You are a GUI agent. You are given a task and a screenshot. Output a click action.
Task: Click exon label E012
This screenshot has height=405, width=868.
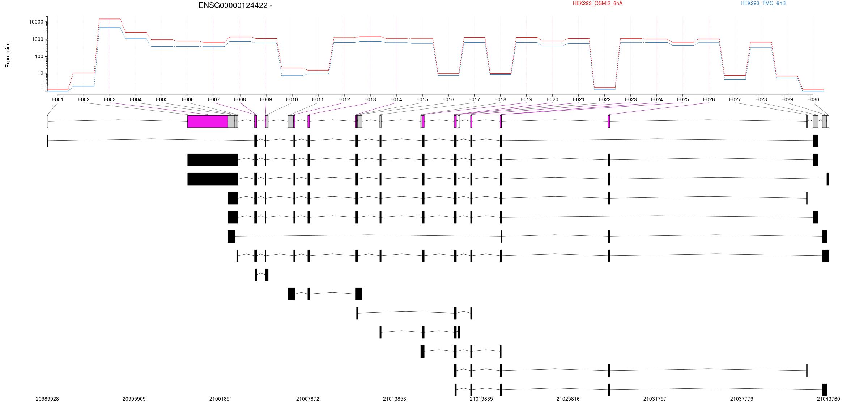coord(344,99)
